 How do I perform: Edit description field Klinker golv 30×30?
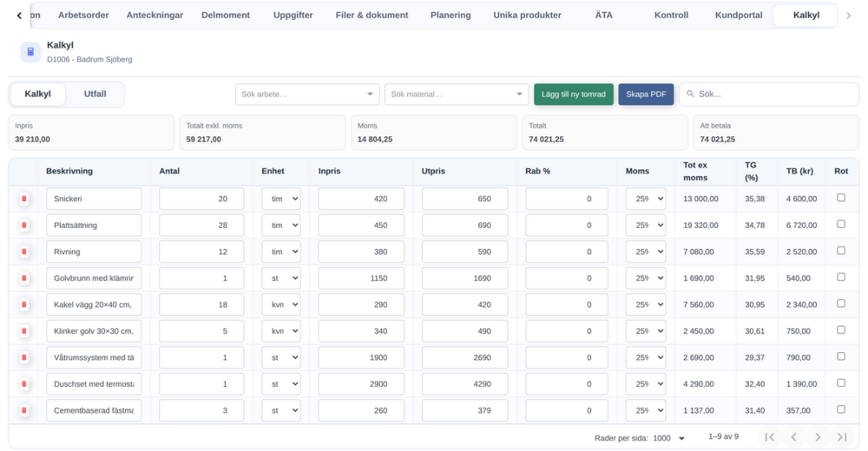coord(94,331)
